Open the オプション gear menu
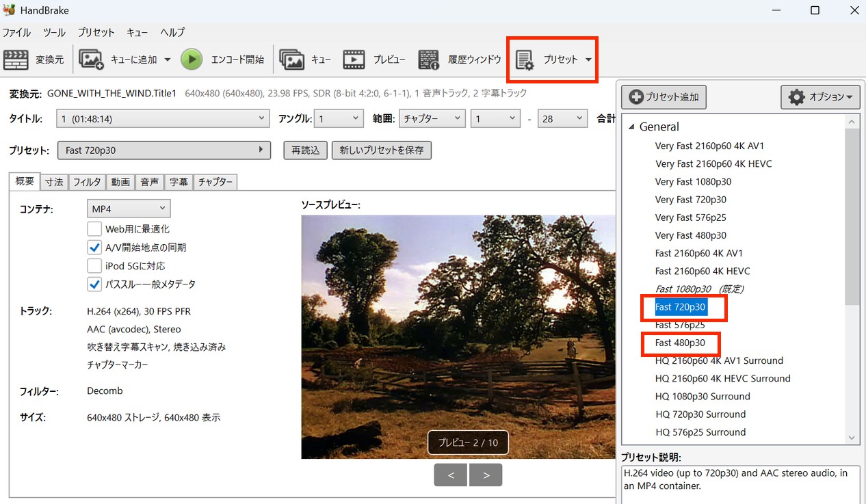This screenshot has width=866, height=504. coord(820,97)
